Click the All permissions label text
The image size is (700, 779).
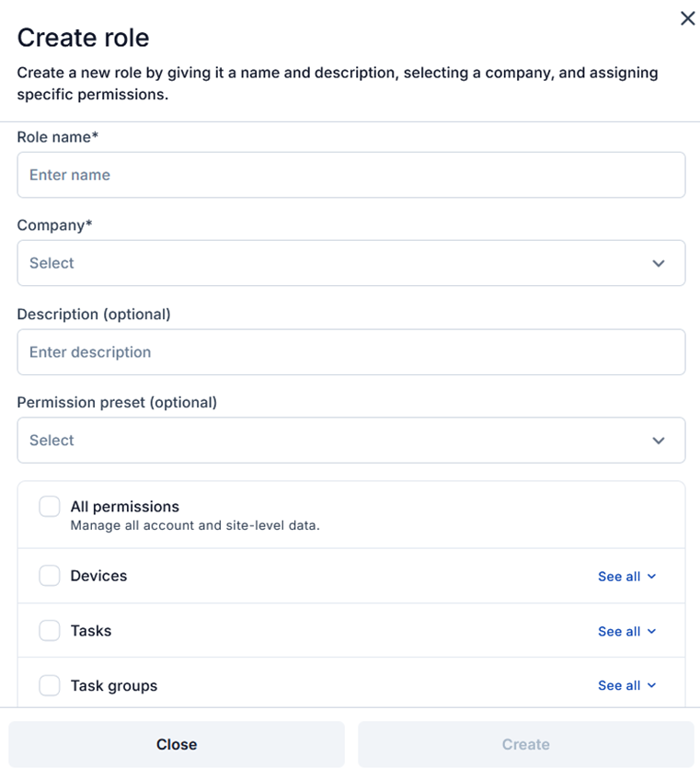tap(124, 507)
